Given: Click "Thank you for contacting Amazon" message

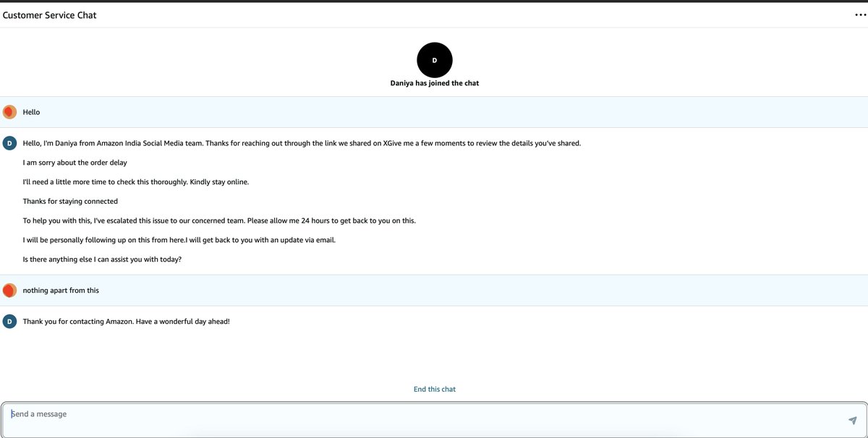Looking at the screenshot, I should [127, 321].
